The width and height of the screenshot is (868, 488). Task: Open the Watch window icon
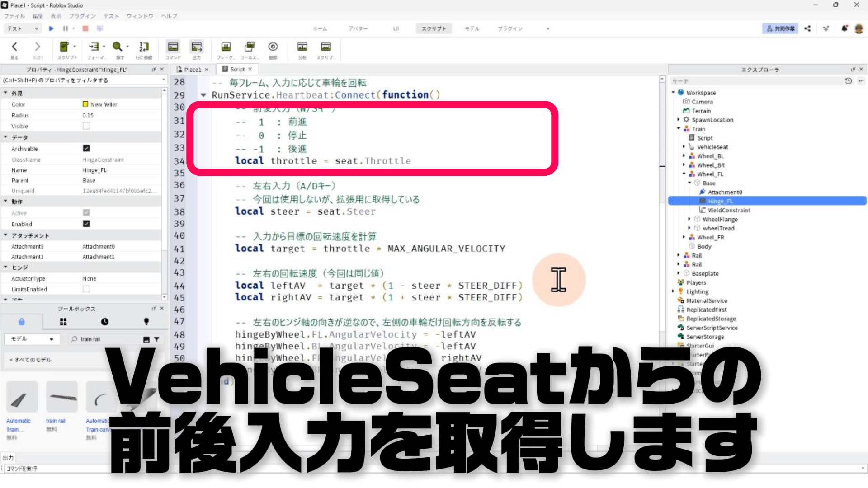pyautogui.click(x=273, y=47)
